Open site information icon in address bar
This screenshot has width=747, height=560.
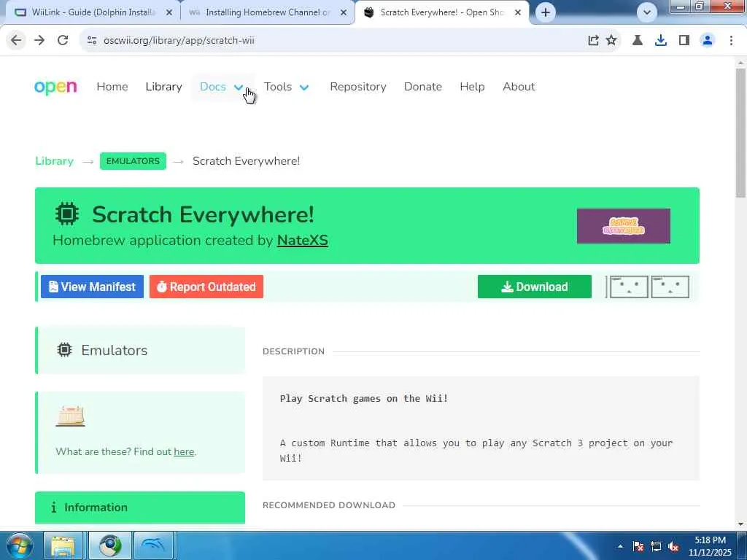point(92,41)
